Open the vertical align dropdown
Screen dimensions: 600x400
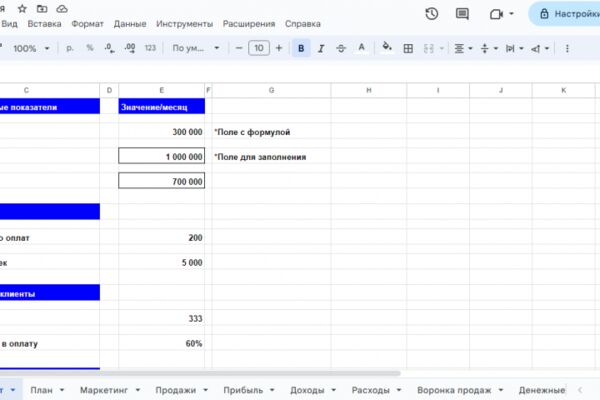pos(489,48)
